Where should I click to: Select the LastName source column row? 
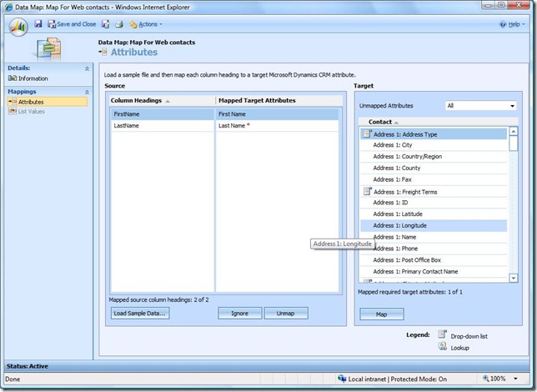(x=127, y=125)
